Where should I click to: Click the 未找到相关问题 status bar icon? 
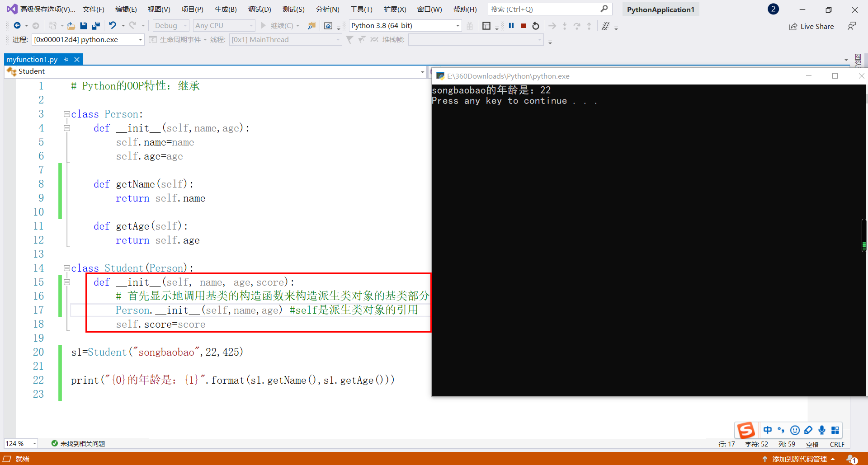pos(54,443)
